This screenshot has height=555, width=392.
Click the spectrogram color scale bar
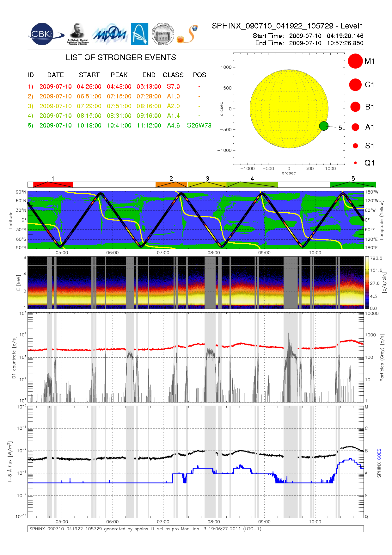(x=367, y=283)
